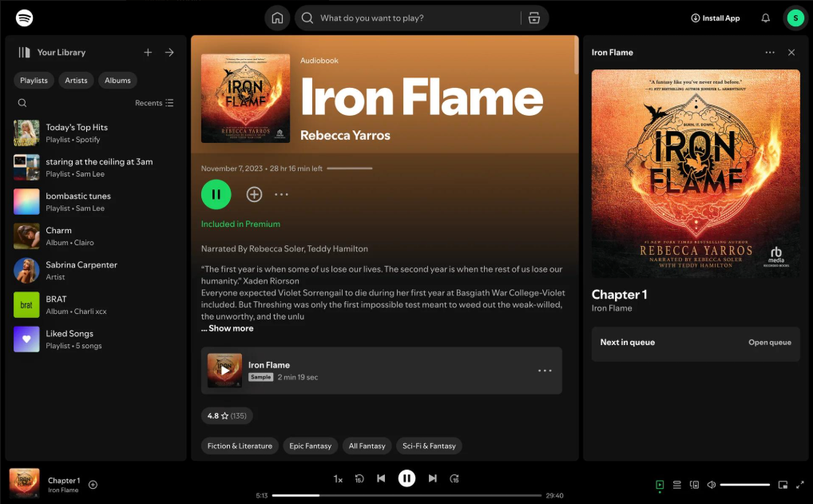
Task: Click Chapter 1 title in right panel
Action: [x=620, y=295]
